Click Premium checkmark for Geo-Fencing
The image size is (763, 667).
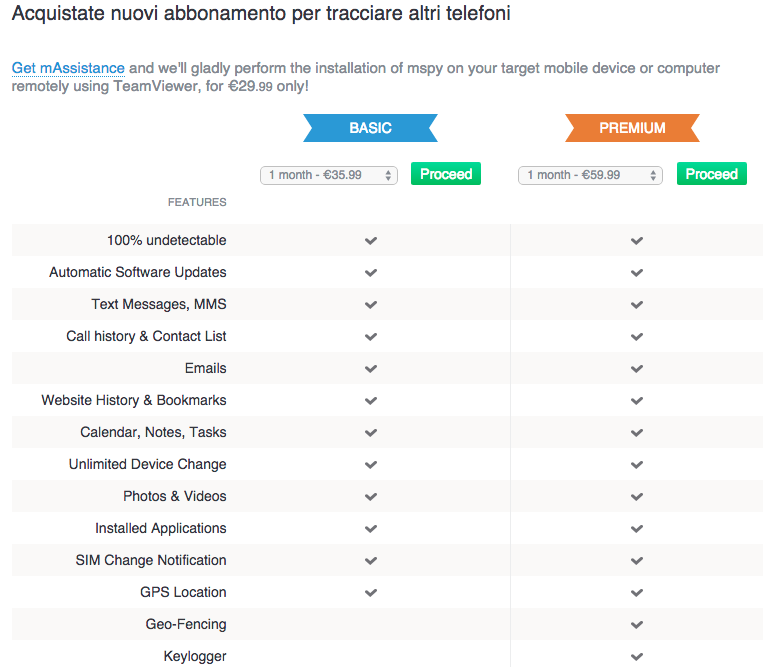(637, 625)
